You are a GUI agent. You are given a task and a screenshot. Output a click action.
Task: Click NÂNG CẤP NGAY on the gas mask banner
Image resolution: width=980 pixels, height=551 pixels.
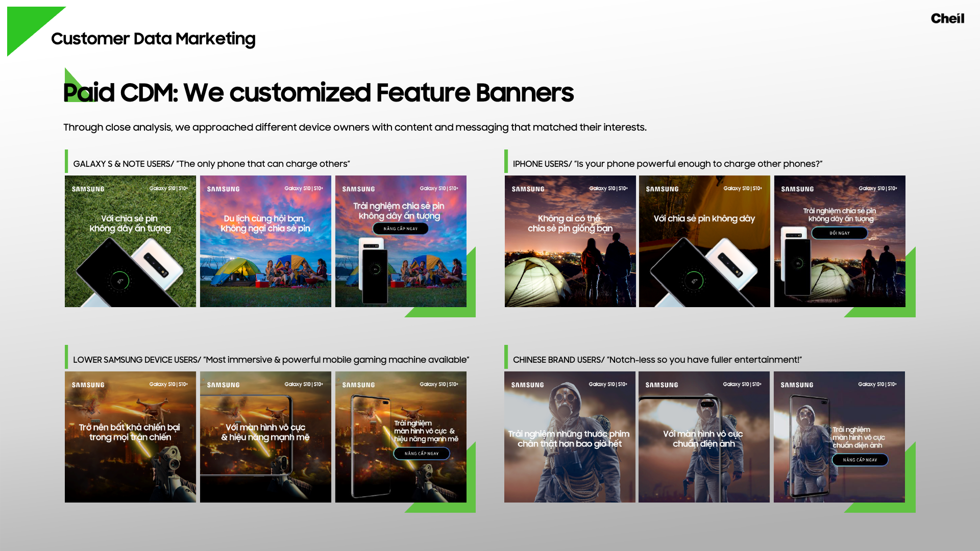[860, 460]
